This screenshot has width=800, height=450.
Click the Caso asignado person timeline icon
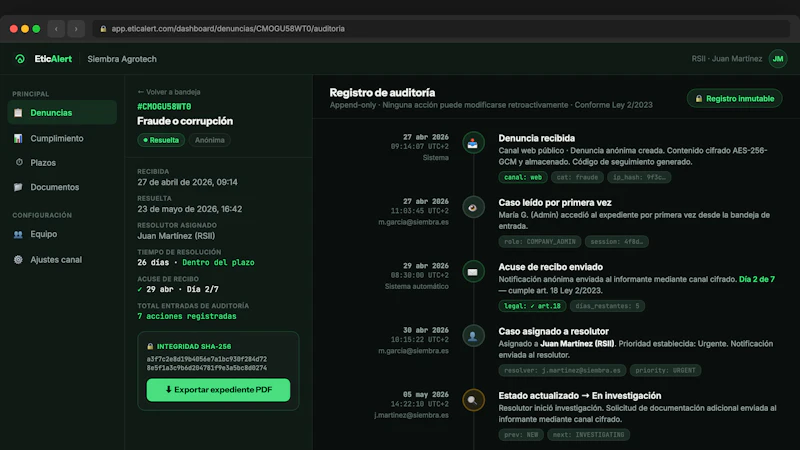[x=473, y=336]
